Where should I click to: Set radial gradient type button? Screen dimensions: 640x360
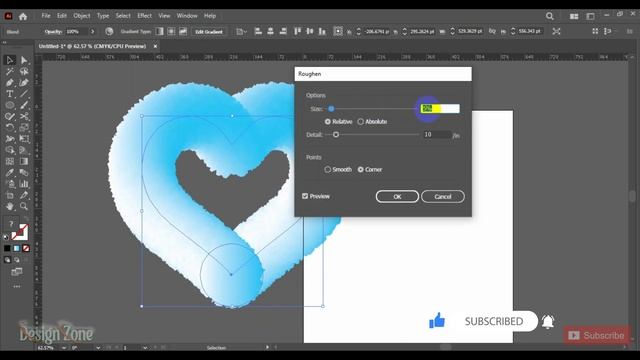[x=171, y=31]
